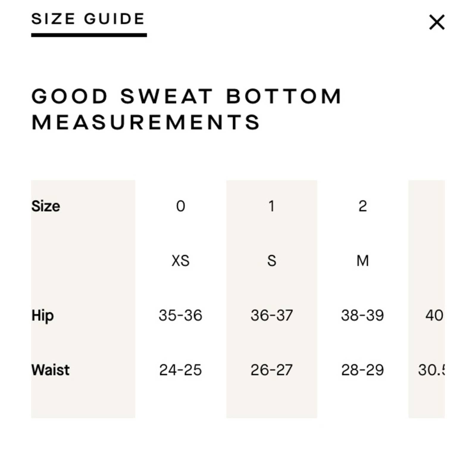
Task: Click the 28-29 waist measurement
Action: pyautogui.click(x=362, y=370)
